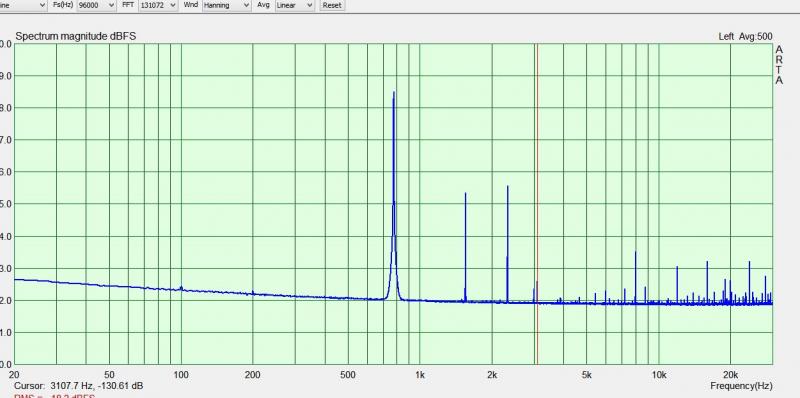This screenshot has height=398, width=800.
Task: Click the tallest fundamental peak in spectrum
Action: [x=394, y=153]
